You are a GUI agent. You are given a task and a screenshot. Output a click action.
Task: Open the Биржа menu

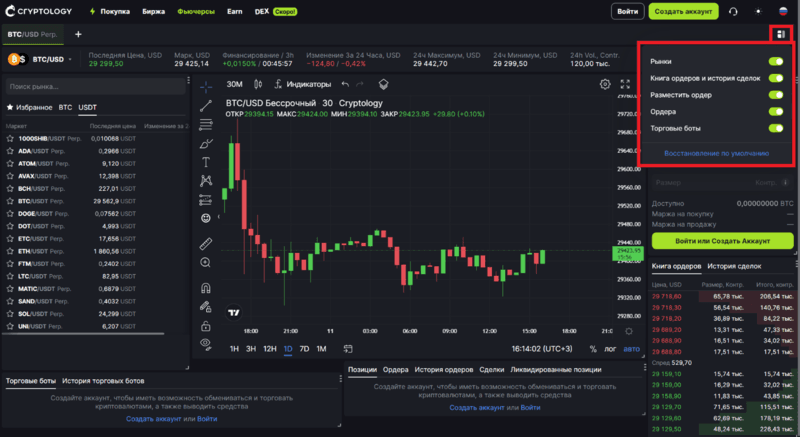(x=154, y=11)
